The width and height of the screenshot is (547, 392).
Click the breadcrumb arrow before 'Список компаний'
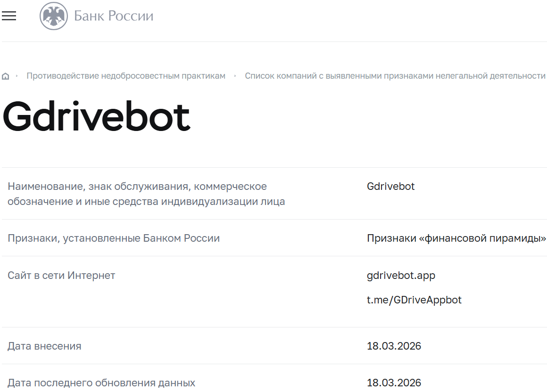(235, 76)
